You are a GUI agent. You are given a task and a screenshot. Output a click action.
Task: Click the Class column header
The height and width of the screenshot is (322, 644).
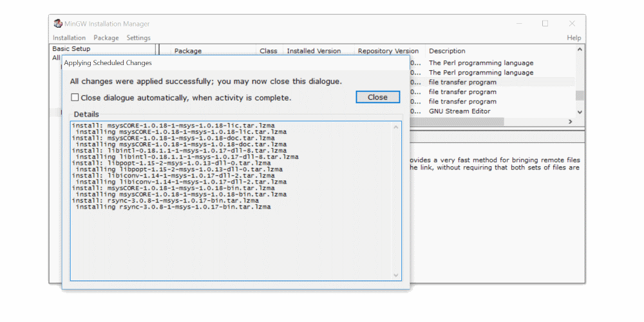[x=269, y=51]
